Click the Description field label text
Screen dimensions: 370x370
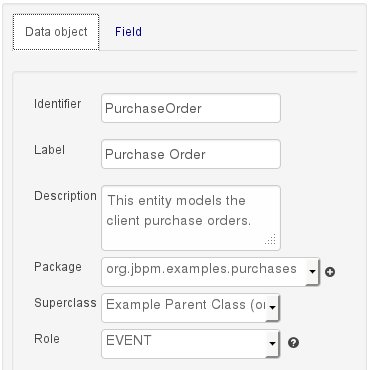point(65,196)
